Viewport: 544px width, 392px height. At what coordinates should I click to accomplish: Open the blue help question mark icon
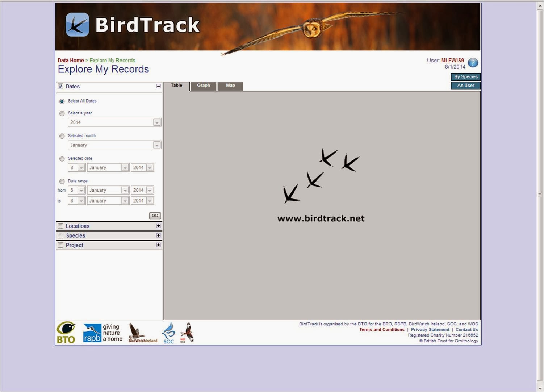pos(473,63)
